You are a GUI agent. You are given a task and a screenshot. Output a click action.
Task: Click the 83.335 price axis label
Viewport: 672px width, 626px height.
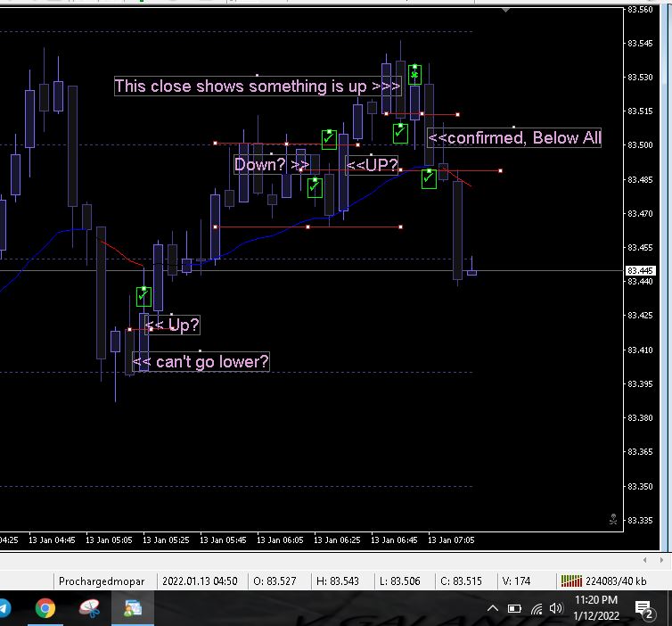point(640,520)
